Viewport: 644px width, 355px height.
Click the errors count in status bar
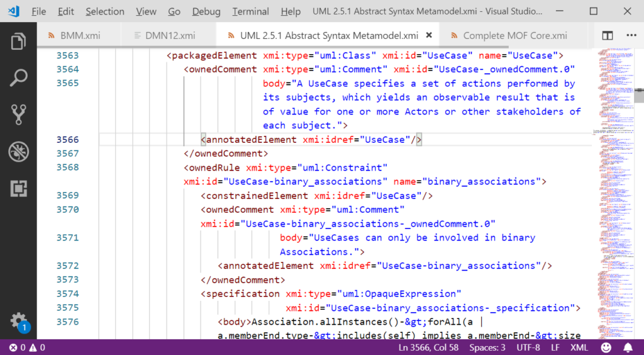point(18,347)
